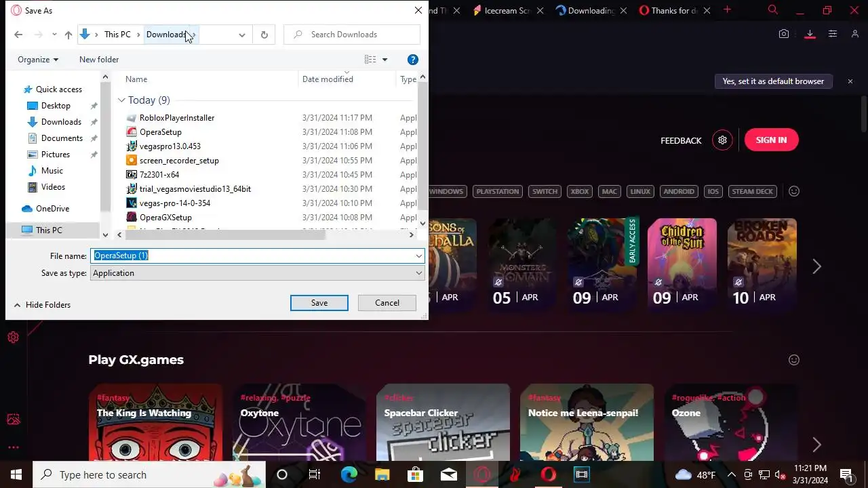Image resolution: width=868 pixels, height=488 pixels.
Task: Click the Opera GX profile icon
Action: [854, 34]
